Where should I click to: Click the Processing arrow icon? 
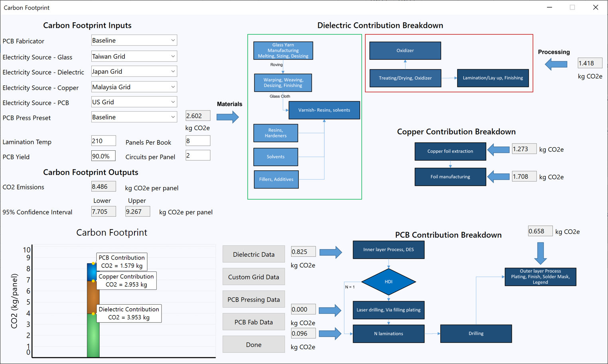click(556, 64)
